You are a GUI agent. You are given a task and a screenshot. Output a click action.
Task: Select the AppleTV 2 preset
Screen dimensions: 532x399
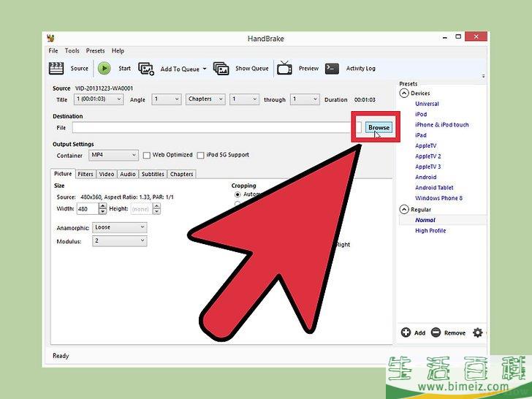(x=428, y=156)
